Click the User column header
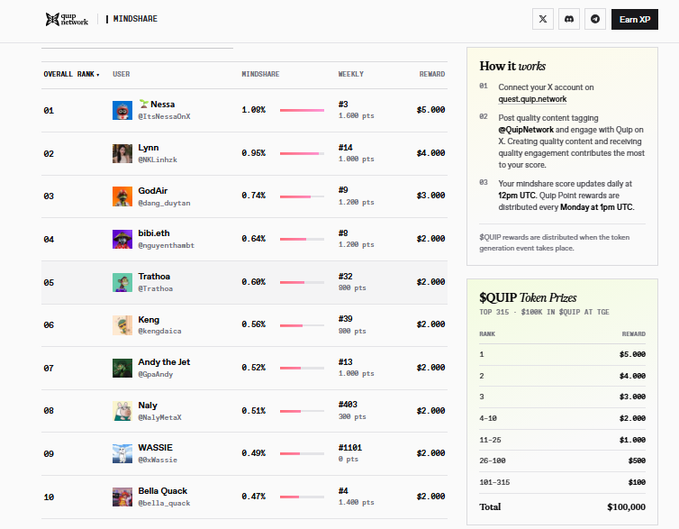Screen dimensions: 679x529 (x=121, y=74)
